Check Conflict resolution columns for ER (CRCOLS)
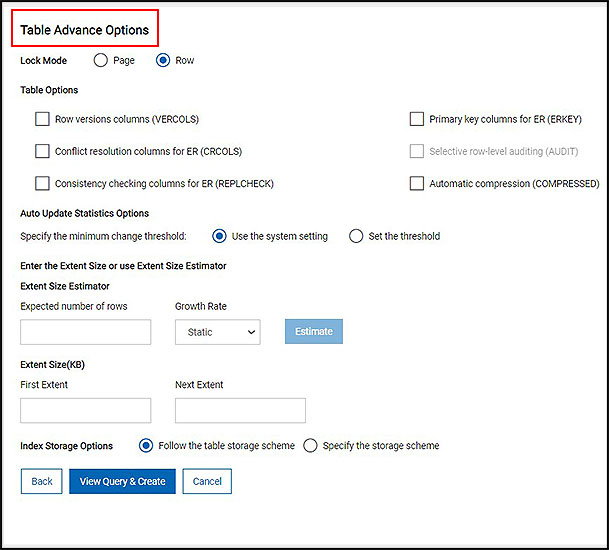Viewport: 609px width, 550px height. [x=42, y=151]
